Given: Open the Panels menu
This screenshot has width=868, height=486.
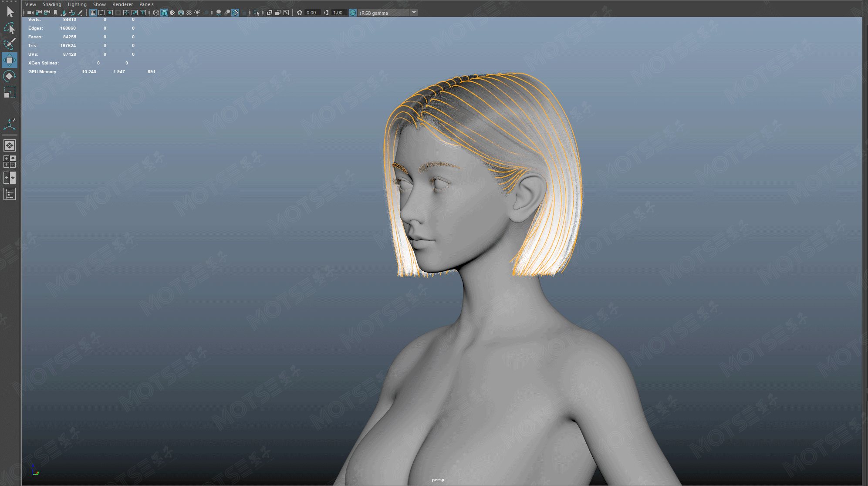Looking at the screenshot, I should (146, 4).
